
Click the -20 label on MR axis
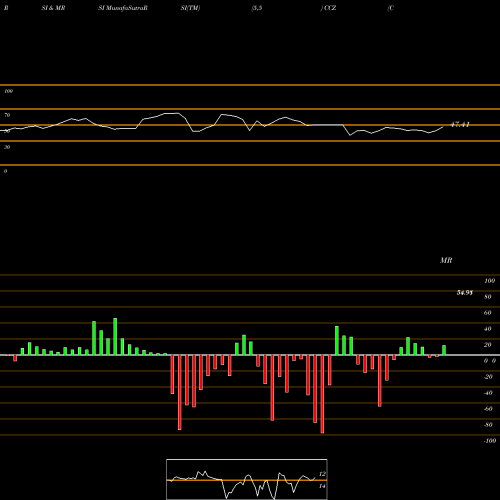click(x=488, y=377)
